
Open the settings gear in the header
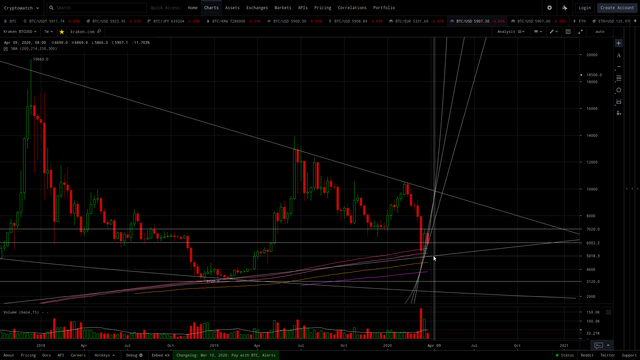[x=549, y=8]
